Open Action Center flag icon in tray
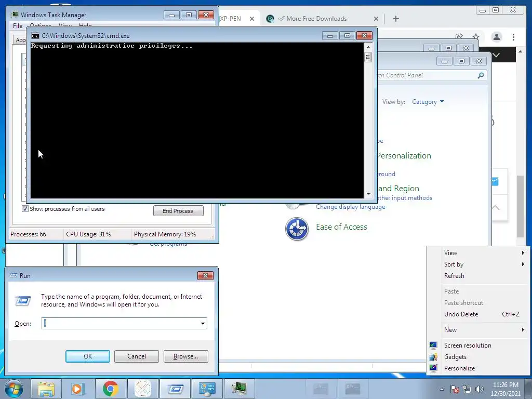 (x=454, y=389)
